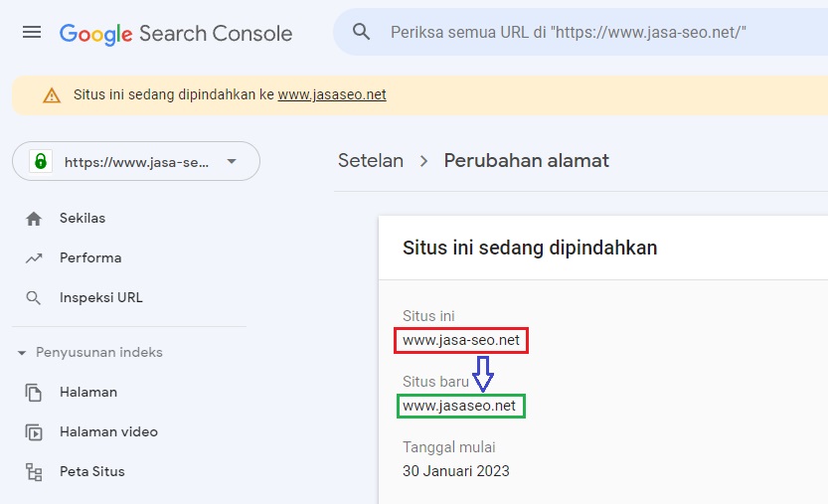
Task: Open the property selector dropdown
Action: [x=136, y=161]
